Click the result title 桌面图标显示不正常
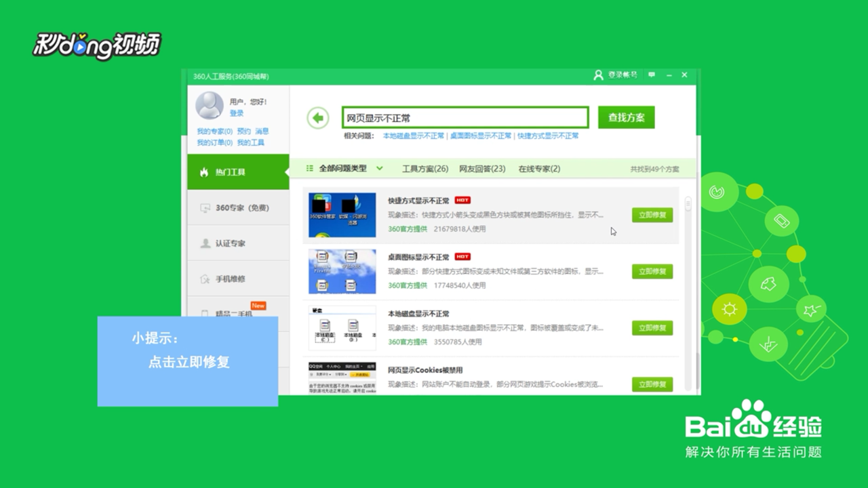This screenshot has width=868, height=488. click(418, 258)
